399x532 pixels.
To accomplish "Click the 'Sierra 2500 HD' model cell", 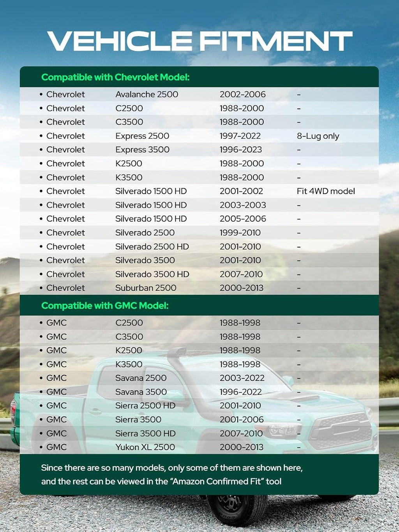I will pyautogui.click(x=145, y=406).
